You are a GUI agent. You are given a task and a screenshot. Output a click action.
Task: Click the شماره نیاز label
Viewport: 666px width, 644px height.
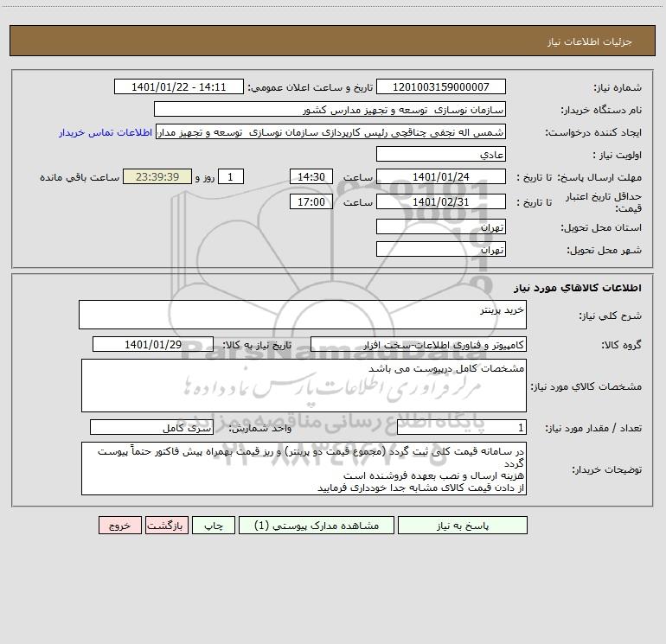618,87
